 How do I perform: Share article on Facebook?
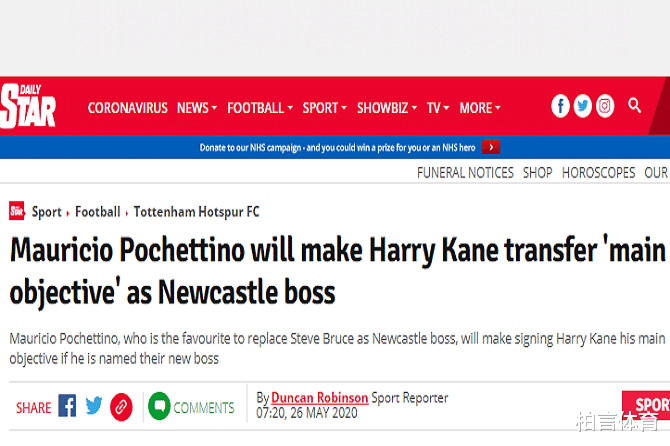point(67,406)
